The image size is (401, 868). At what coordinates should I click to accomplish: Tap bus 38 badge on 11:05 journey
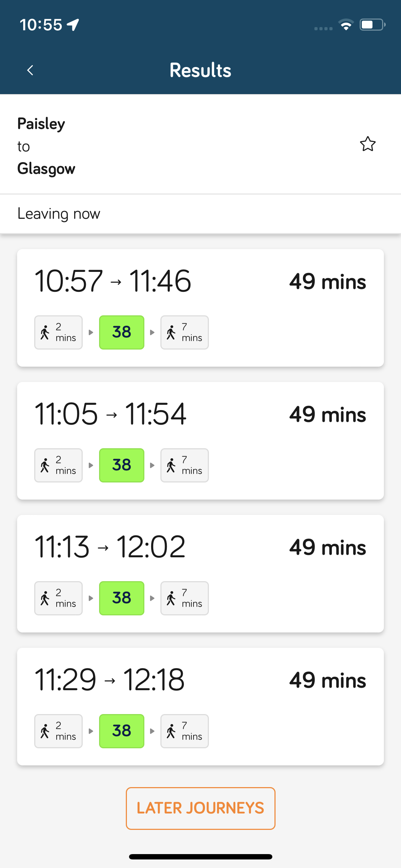[122, 465]
